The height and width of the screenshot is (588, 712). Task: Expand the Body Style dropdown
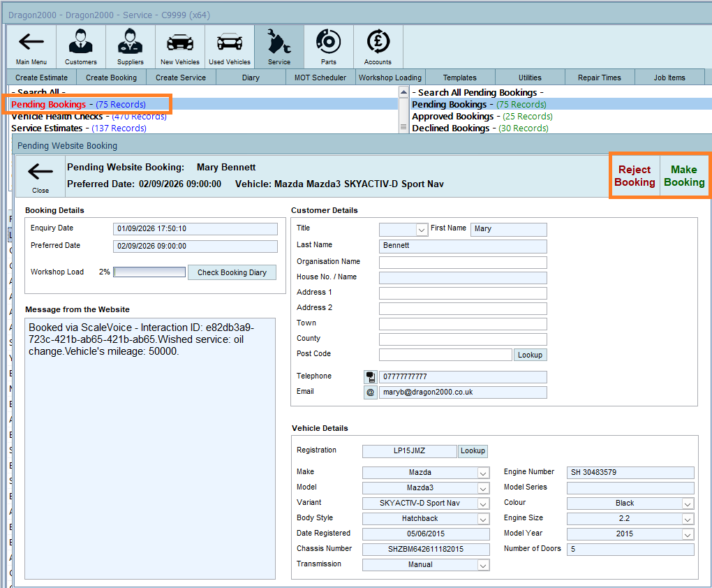point(483,519)
